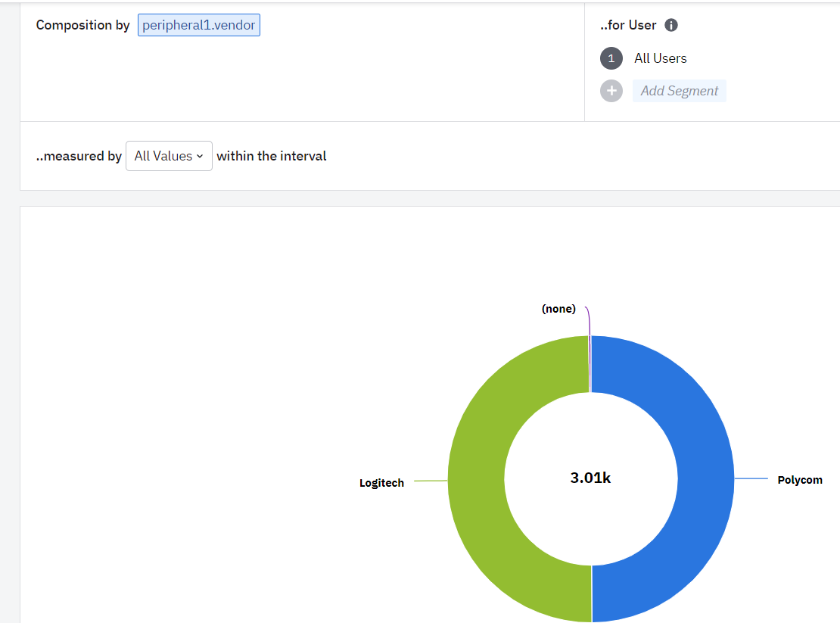Click the All Values dropdown chevron

(200, 157)
